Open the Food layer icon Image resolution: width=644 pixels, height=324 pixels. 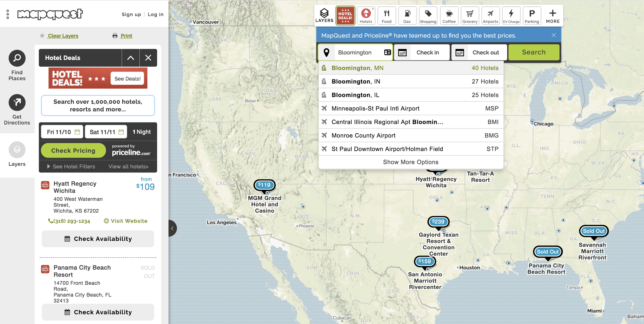tap(386, 16)
